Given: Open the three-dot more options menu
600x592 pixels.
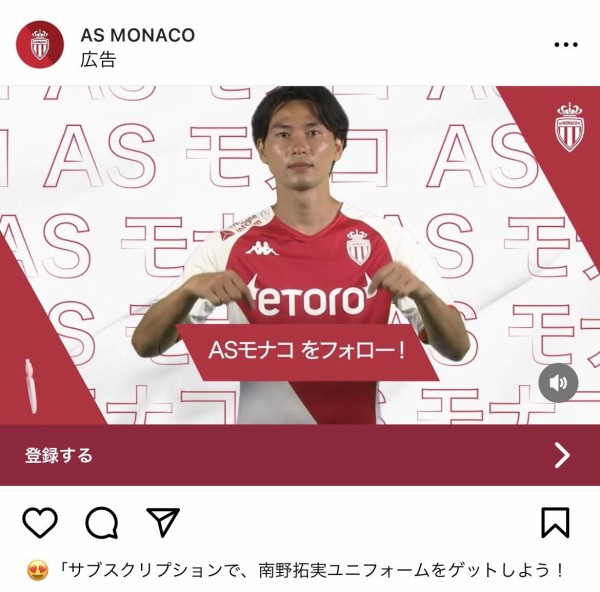Looking at the screenshot, I should click(566, 45).
